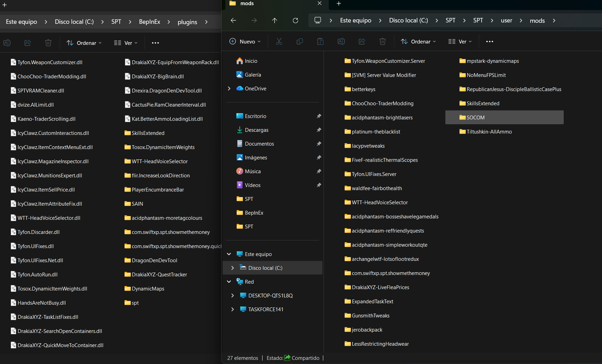Click the Up directory arrow
Viewport: 602px width, 364px height.
tap(275, 20)
